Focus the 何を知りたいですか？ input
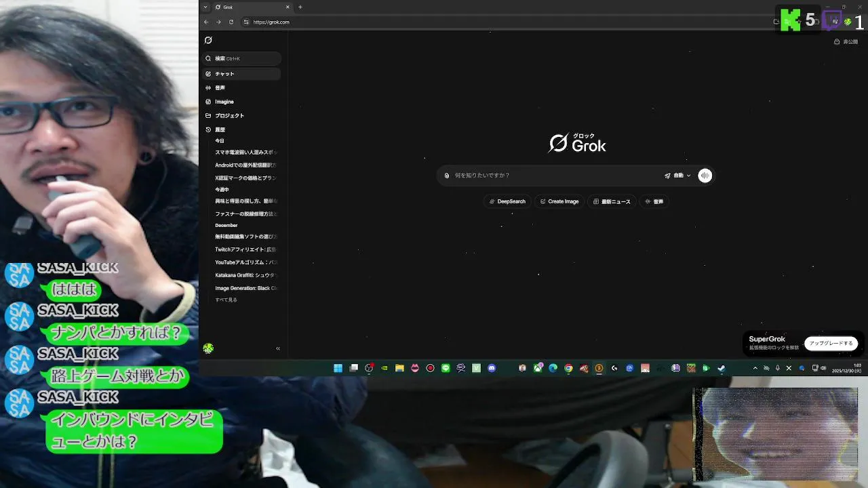Screen dimensions: 868x488 [x=556, y=176]
